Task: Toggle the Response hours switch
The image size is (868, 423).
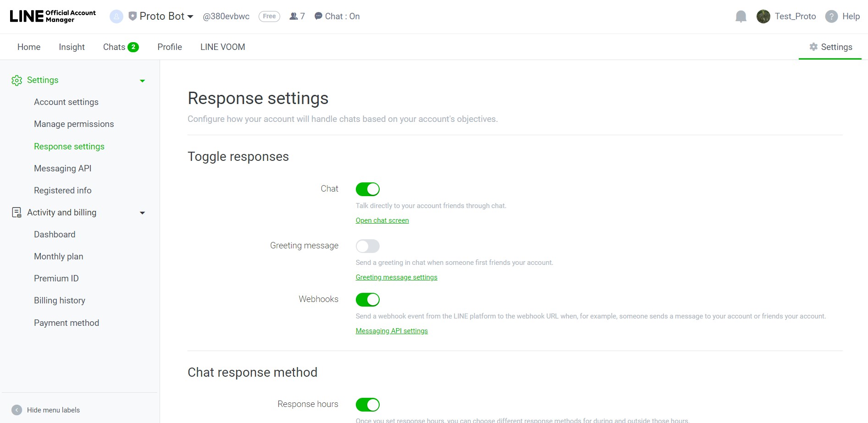Action: point(368,405)
